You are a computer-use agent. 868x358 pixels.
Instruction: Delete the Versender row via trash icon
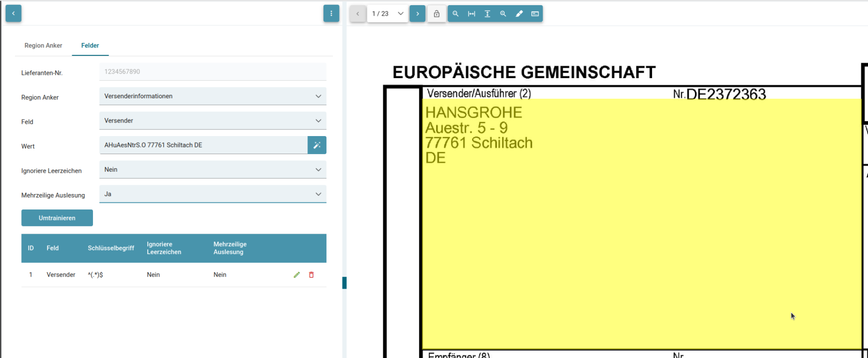coord(311,275)
